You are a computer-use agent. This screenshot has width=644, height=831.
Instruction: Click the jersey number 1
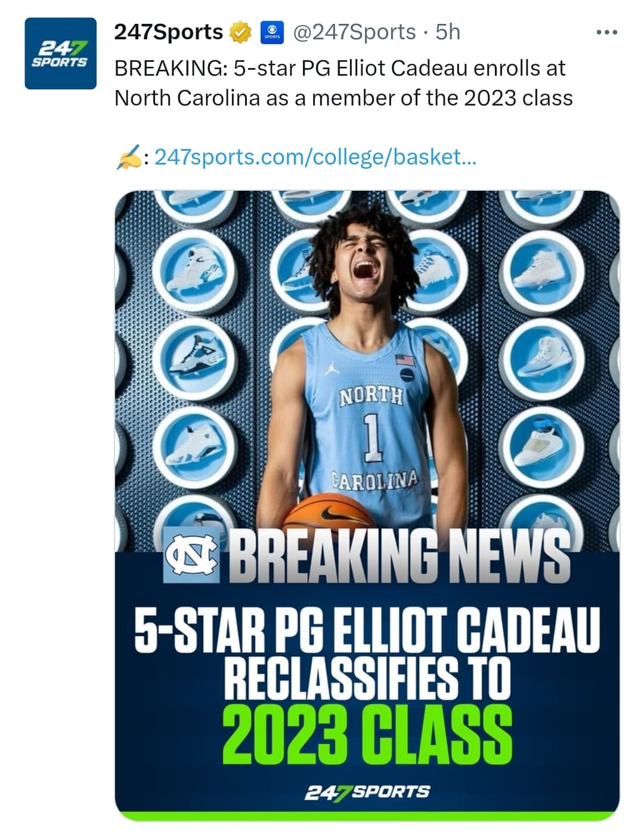(373, 439)
